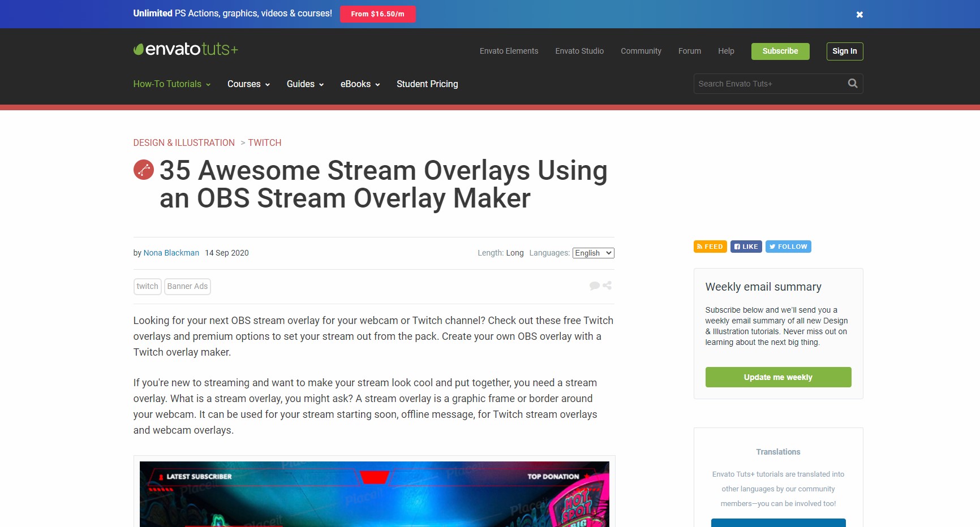Open the Languages select box showing English
This screenshot has height=527, width=980.
[594, 253]
